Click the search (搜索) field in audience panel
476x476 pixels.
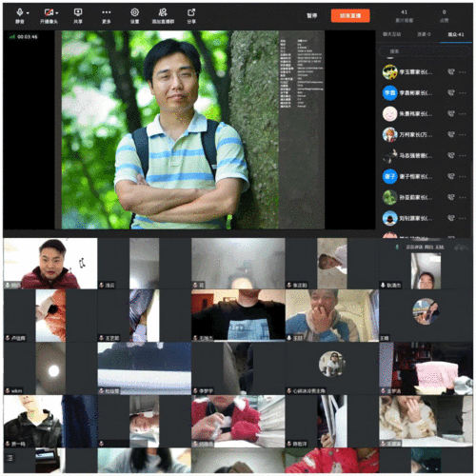[424, 51]
